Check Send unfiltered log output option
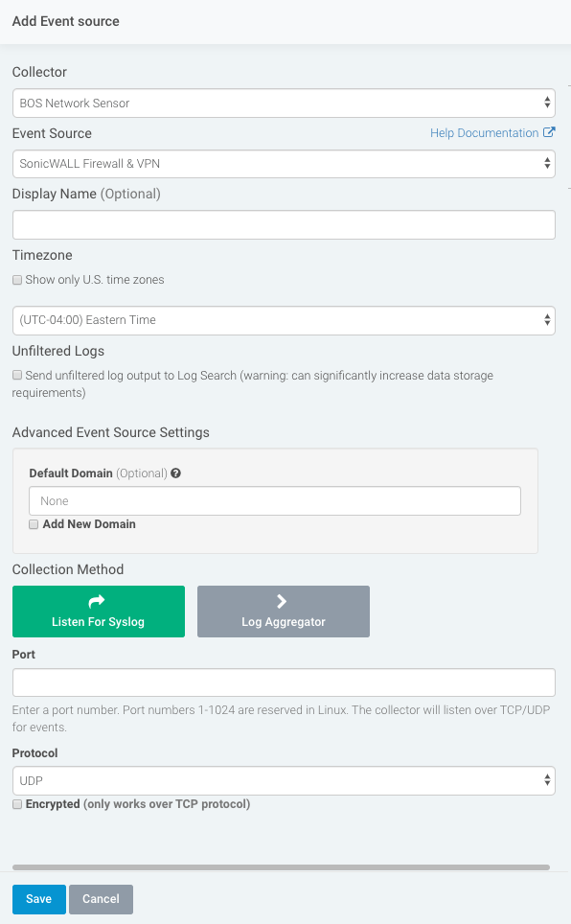Screen dimensions: 571x924 pos(17,376)
